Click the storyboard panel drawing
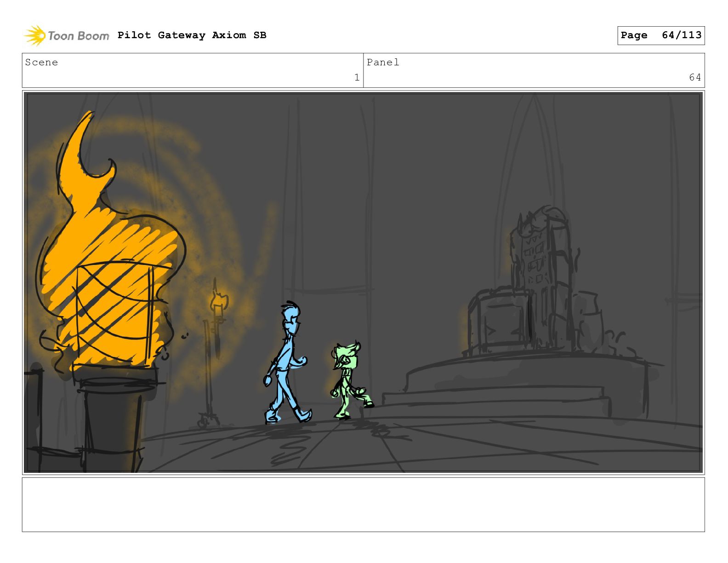 (x=363, y=282)
